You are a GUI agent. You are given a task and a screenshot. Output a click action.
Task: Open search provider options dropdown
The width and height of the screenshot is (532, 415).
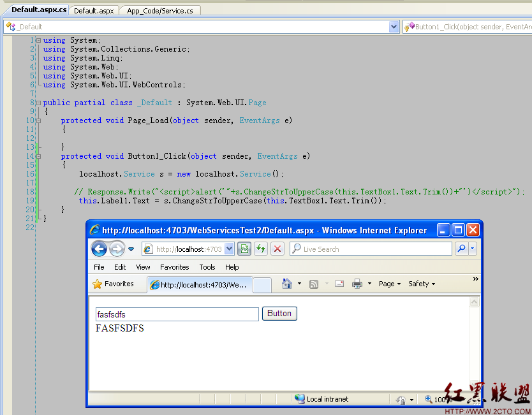tap(473, 249)
